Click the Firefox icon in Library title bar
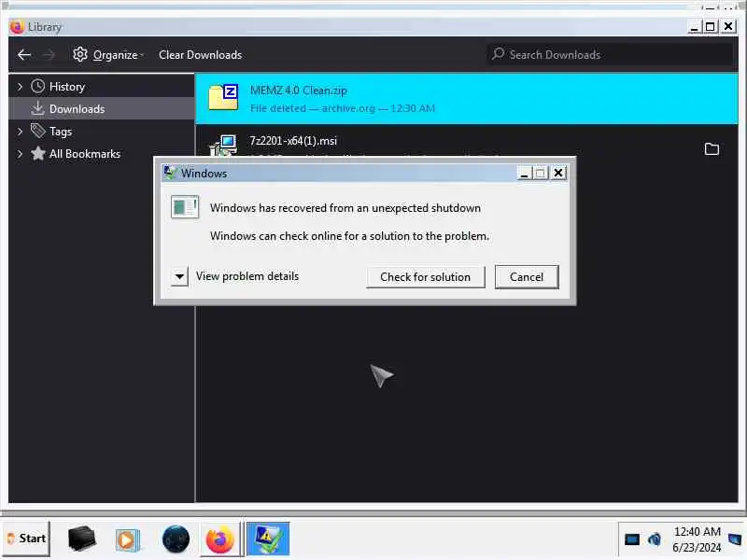This screenshot has width=747, height=560. (17, 27)
